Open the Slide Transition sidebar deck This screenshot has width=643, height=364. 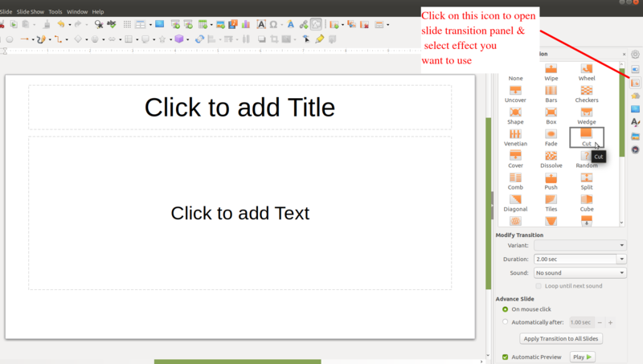tap(635, 83)
